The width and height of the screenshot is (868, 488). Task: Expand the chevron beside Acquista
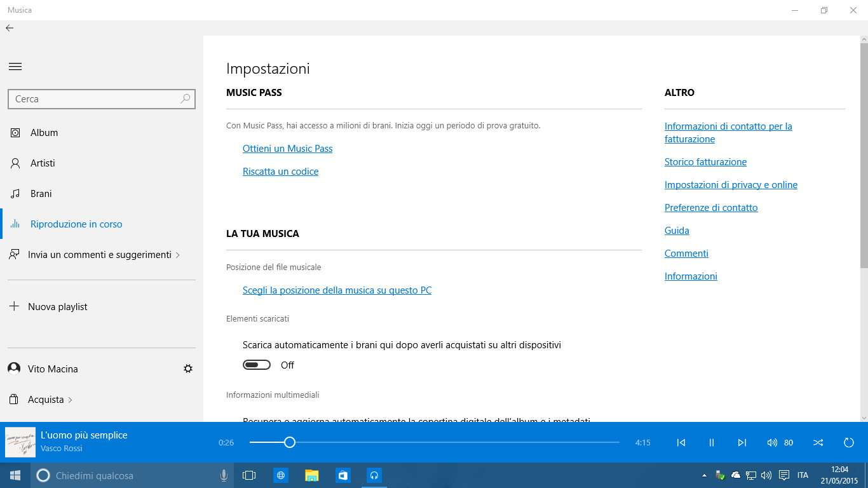pyautogui.click(x=70, y=400)
